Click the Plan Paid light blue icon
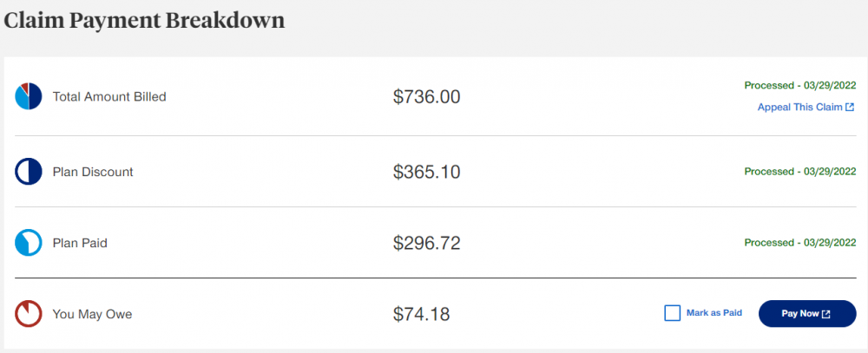Screen dimensions: 868x353 pyautogui.click(x=29, y=243)
